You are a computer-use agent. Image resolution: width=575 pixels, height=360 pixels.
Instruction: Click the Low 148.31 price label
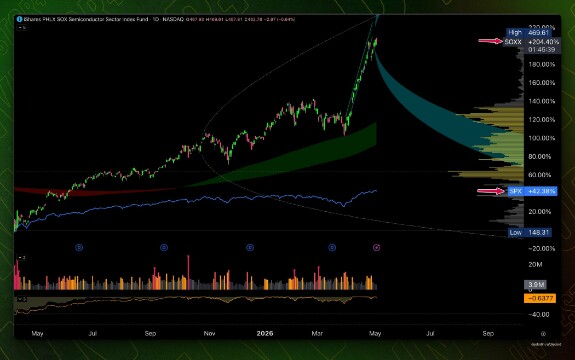(x=530, y=232)
